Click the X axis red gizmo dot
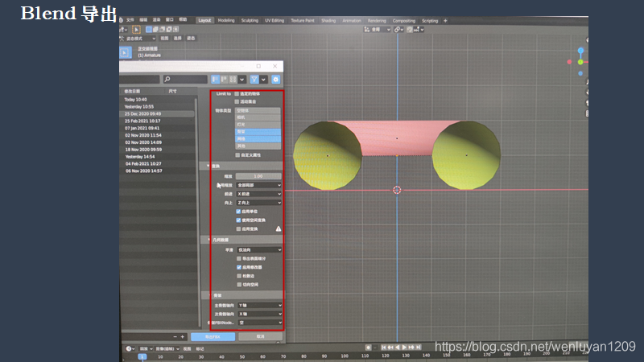Screen dimensions: 644x362 [569, 62]
